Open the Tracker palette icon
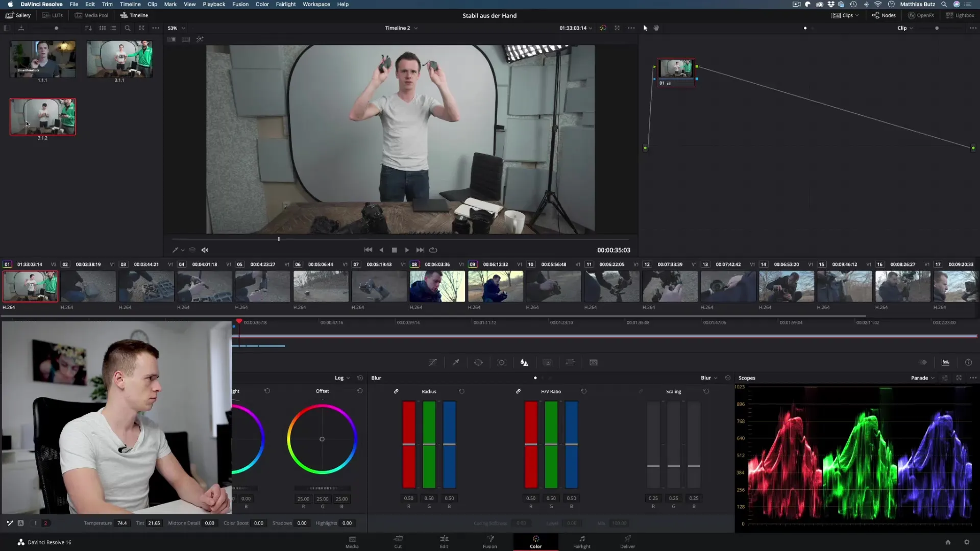 click(x=502, y=363)
